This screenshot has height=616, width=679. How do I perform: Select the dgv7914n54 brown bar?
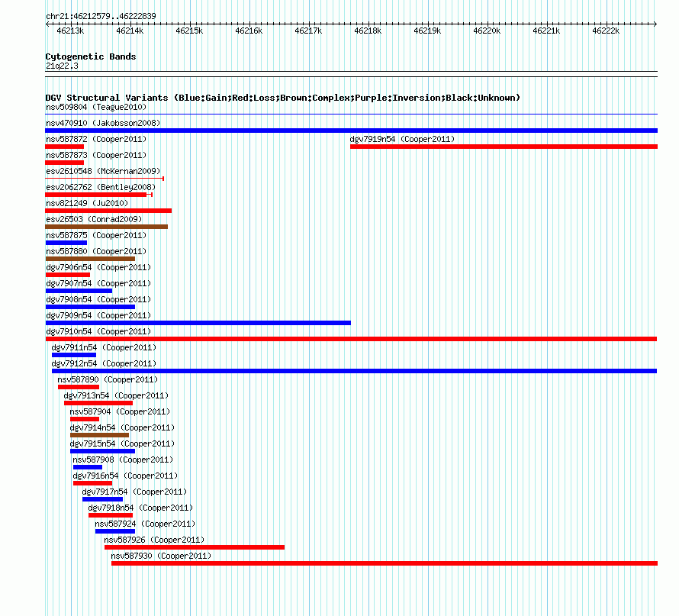pyautogui.click(x=99, y=435)
